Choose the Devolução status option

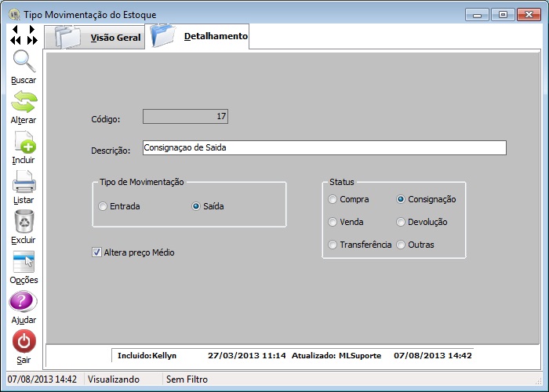[402, 222]
